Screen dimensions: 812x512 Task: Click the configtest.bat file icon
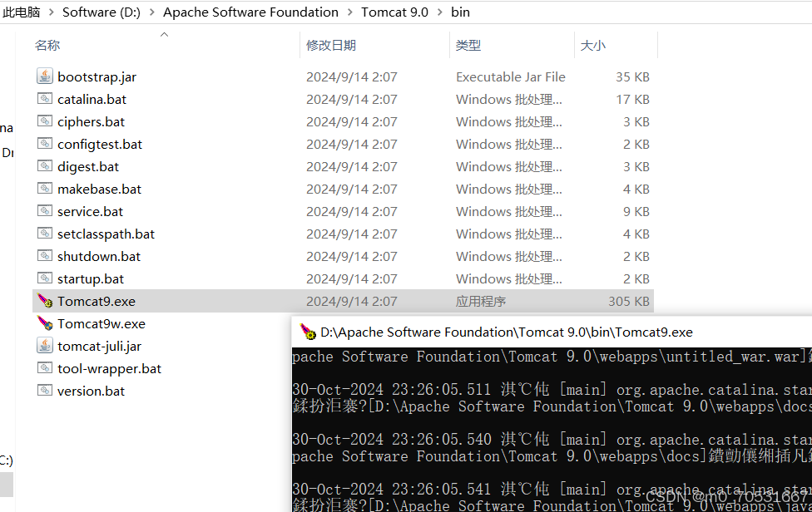(45, 144)
